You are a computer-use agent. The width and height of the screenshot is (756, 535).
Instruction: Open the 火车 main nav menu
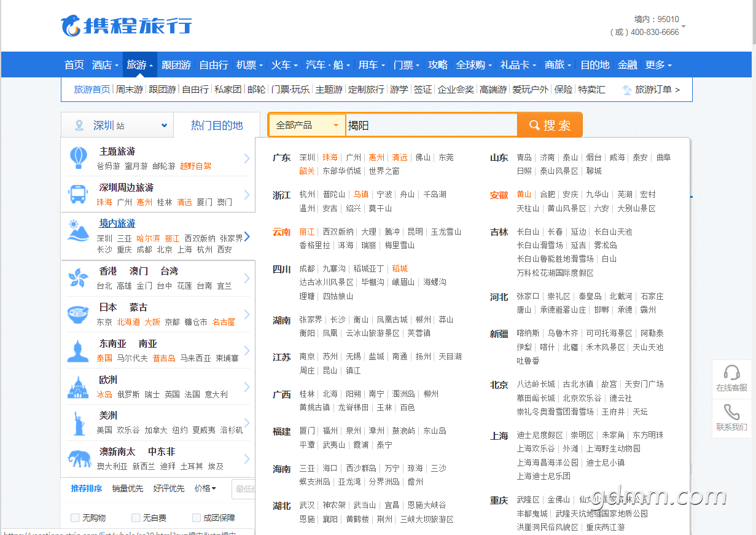click(284, 64)
